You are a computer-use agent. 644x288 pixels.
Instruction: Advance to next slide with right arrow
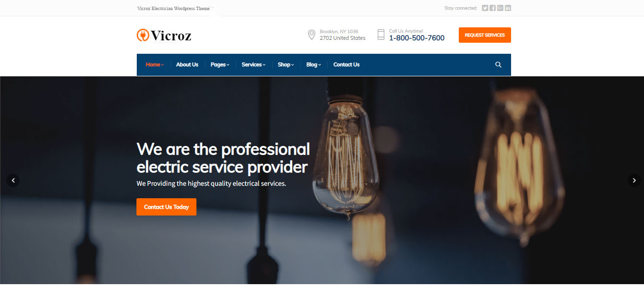pyautogui.click(x=634, y=180)
